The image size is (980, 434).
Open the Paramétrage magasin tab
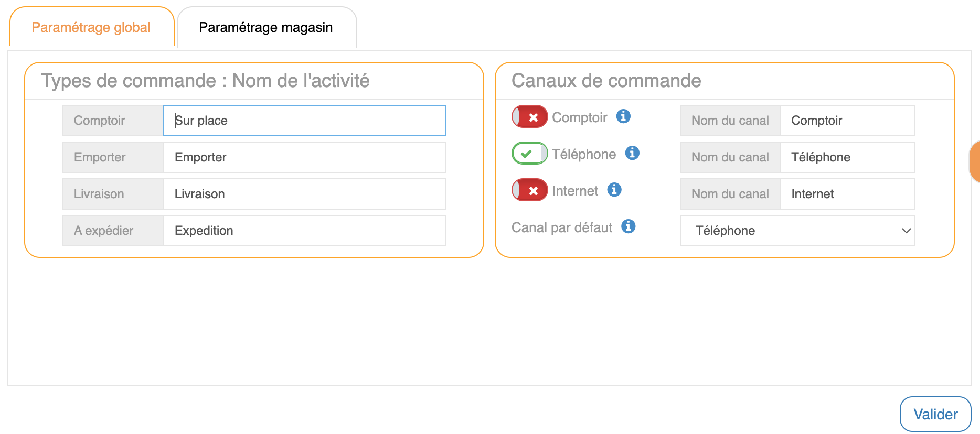point(266,28)
